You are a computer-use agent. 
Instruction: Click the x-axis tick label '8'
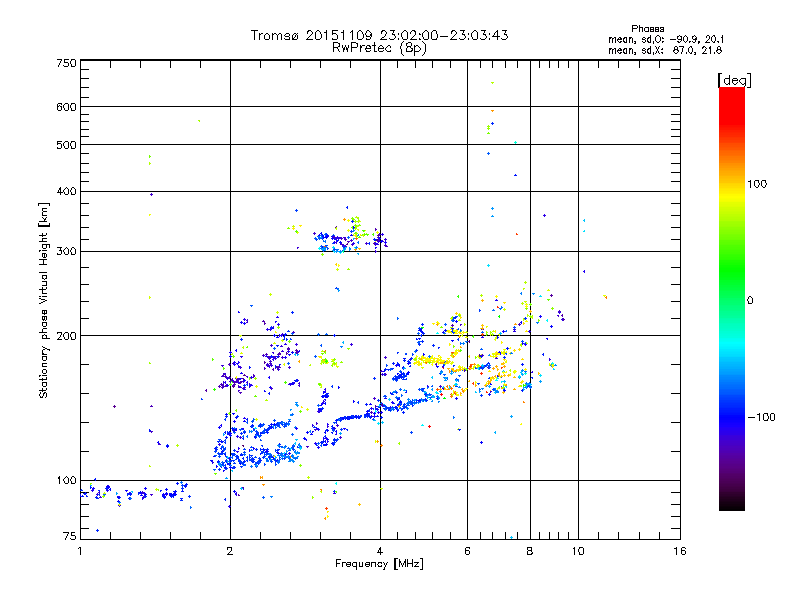530,551
